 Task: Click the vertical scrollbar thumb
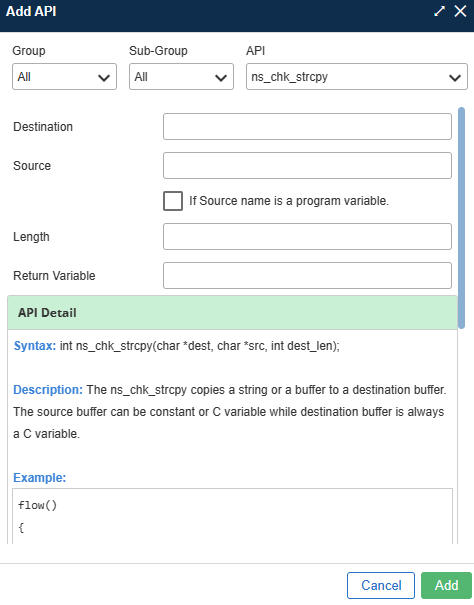[461, 218]
